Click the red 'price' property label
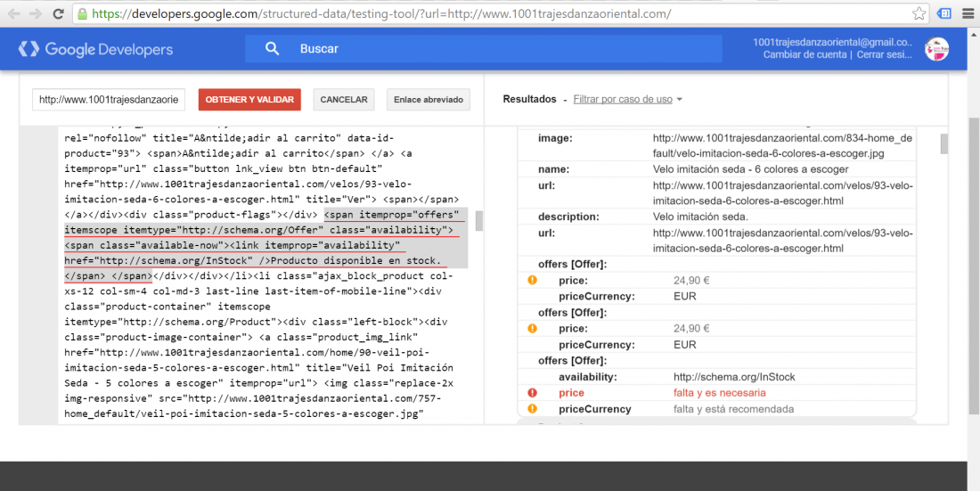The image size is (980, 491). [x=571, y=393]
